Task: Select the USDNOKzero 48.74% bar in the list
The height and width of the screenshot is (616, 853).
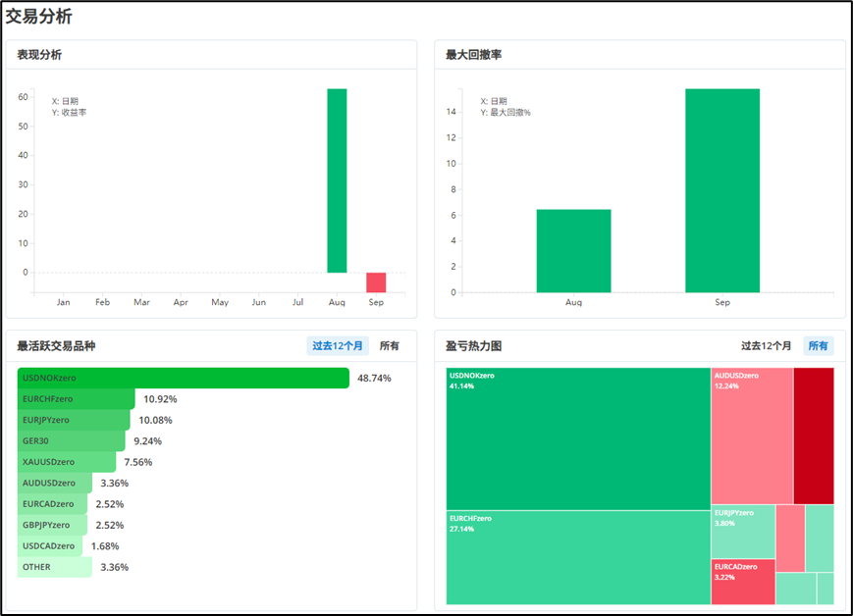Action: click(183, 378)
